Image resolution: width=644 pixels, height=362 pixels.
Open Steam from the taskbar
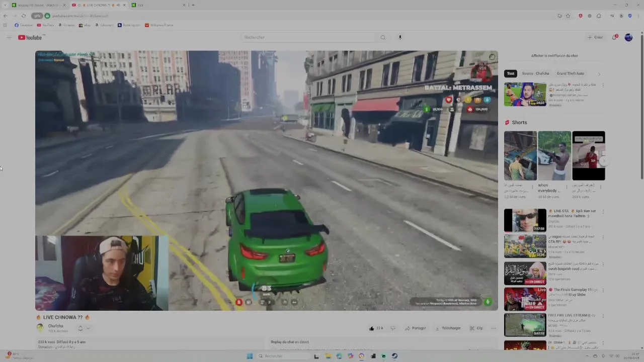click(x=395, y=356)
